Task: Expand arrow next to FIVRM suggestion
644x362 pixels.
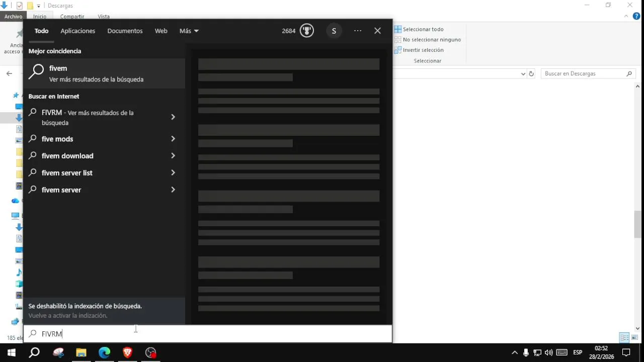Action: [173, 117]
